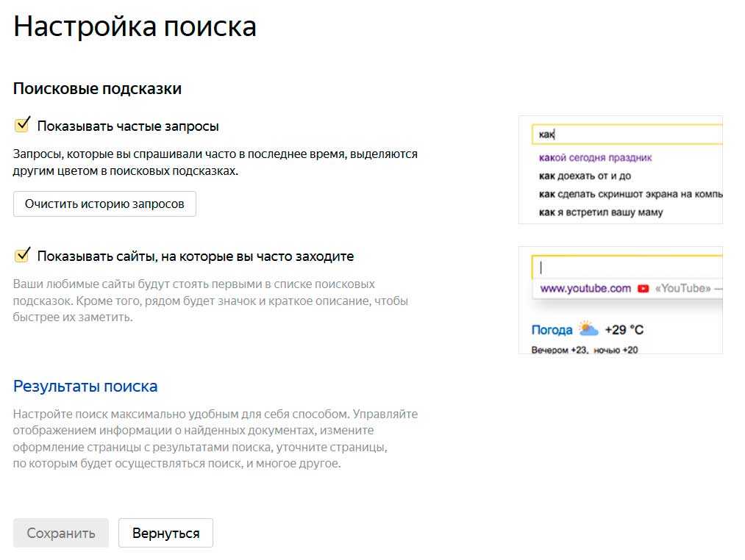Open the 'Результаты поиска' link
Image resolution: width=745 pixels, height=560 pixels.
pos(85,386)
